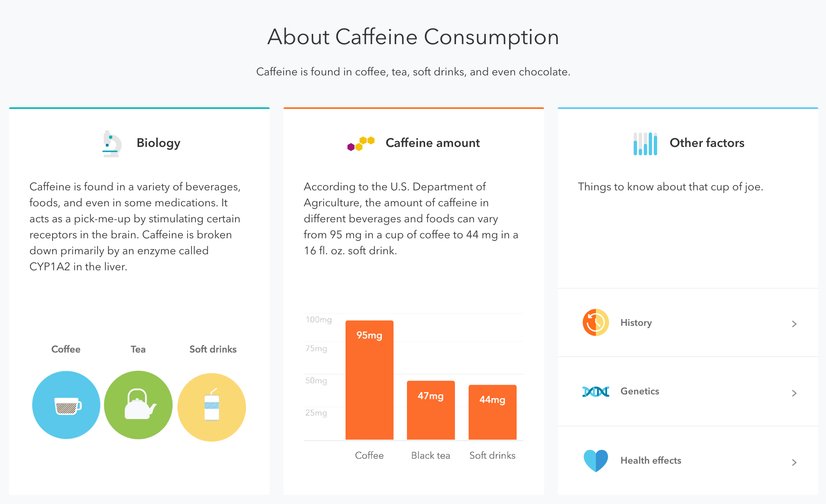Viewport: 826px width, 504px height.
Task: Click the blue coffee cup circle icon
Action: pyautogui.click(x=66, y=405)
